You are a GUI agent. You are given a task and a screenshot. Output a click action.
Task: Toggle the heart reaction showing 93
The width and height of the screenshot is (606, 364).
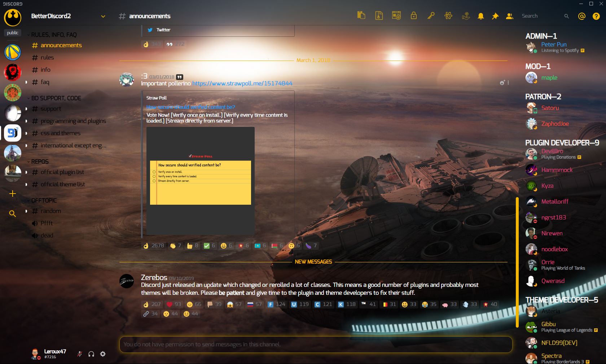click(174, 304)
